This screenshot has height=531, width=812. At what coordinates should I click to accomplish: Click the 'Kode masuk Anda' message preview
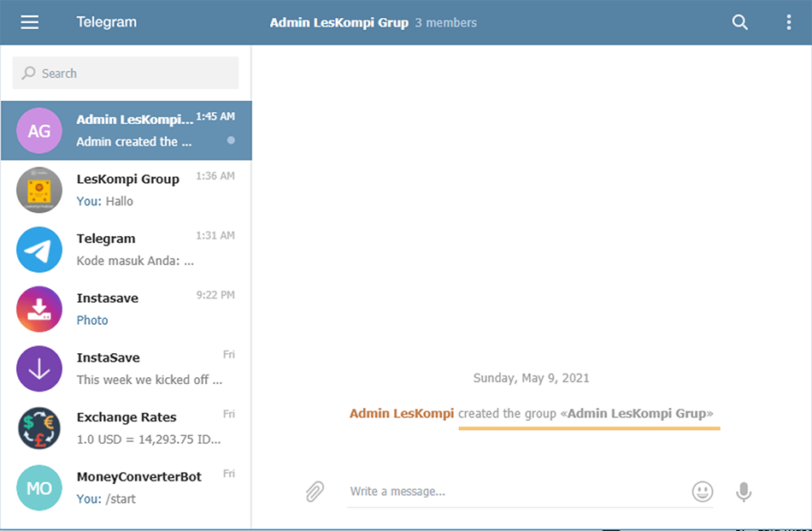point(135,261)
